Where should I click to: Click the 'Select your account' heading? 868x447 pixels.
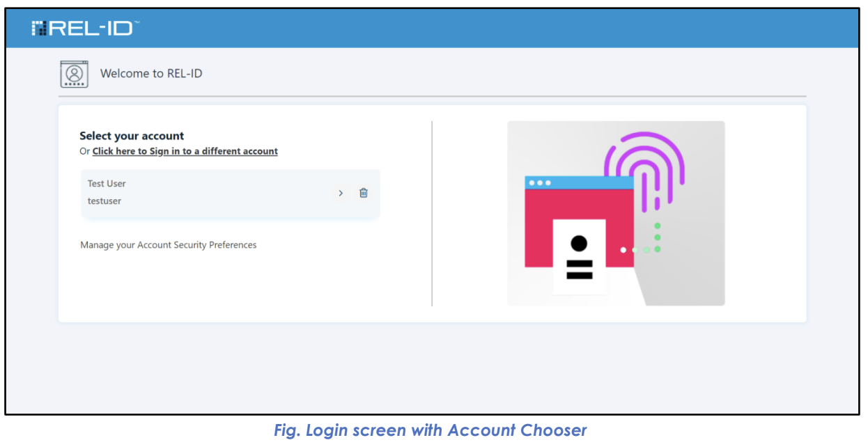(x=132, y=136)
